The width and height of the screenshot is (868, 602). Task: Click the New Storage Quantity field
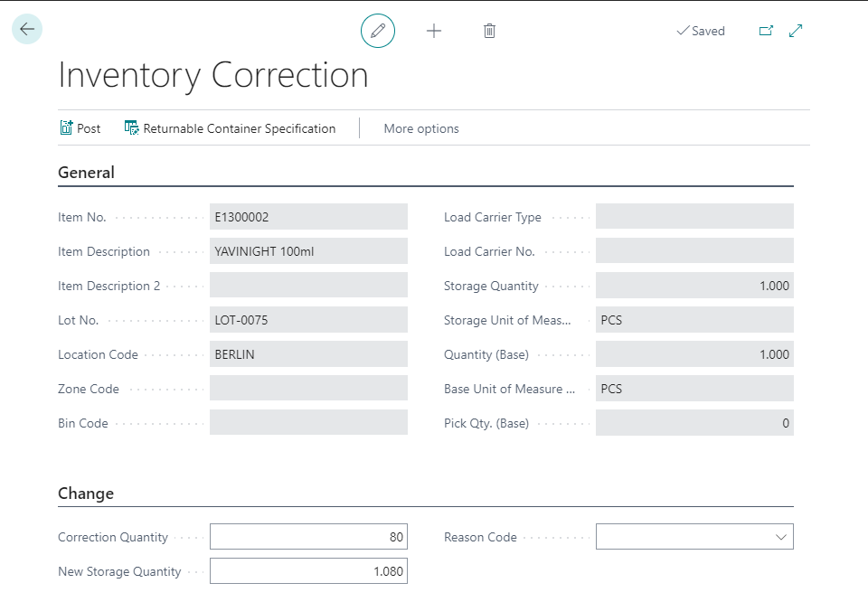coord(308,571)
